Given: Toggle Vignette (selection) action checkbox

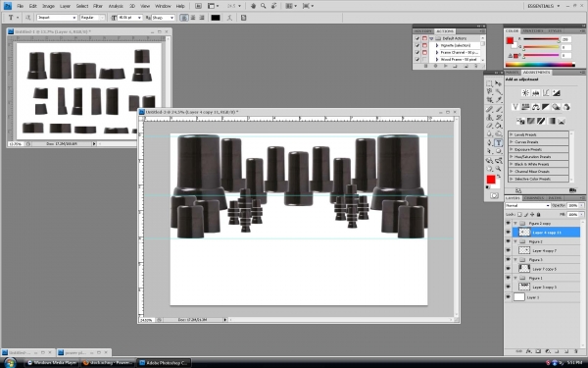Looking at the screenshot, I should pyautogui.click(x=417, y=45).
